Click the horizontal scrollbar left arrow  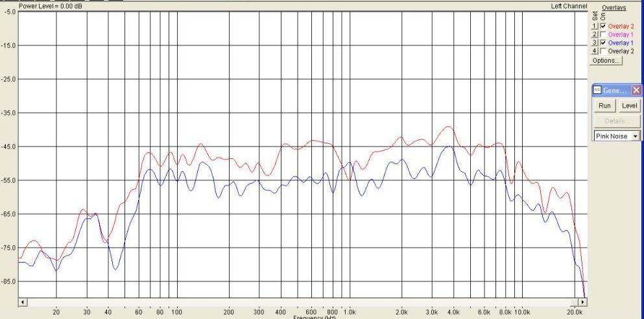(22, 302)
